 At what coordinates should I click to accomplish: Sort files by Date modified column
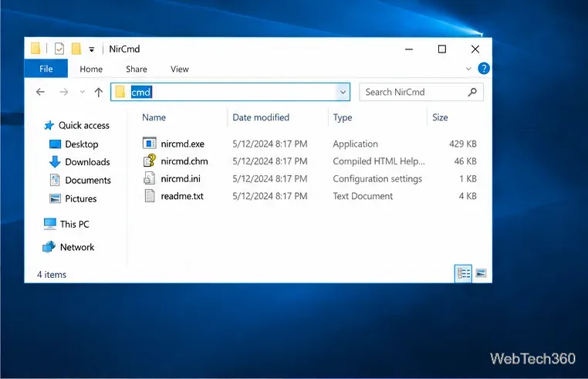pyautogui.click(x=261, y=117)
